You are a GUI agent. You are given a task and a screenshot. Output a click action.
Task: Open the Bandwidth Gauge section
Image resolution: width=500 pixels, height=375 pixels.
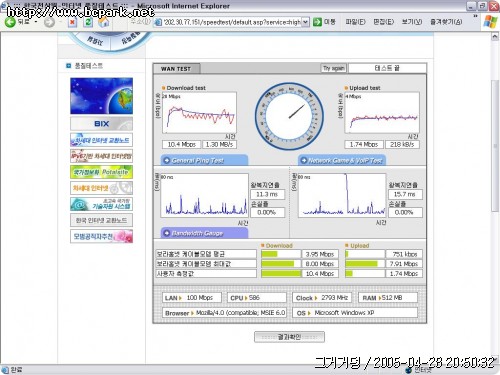point(204,233)
